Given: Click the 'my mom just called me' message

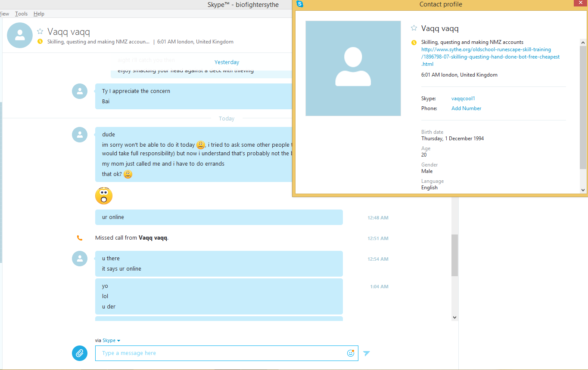Looking at the screenshot, I should coord(163,164).
